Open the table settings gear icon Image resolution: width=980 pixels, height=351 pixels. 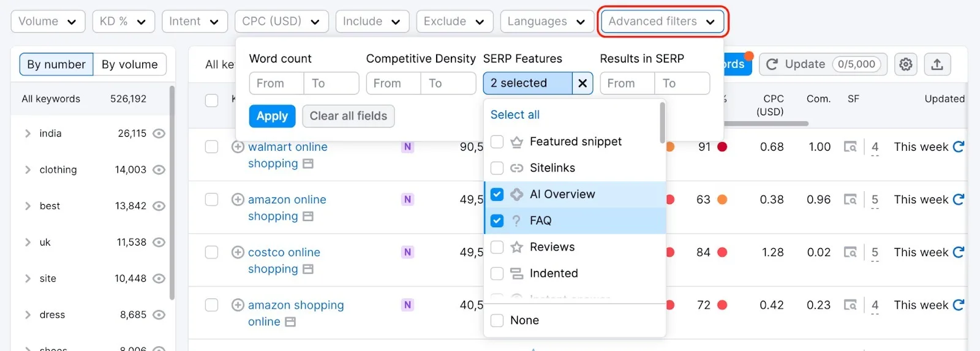pos(905,64)
